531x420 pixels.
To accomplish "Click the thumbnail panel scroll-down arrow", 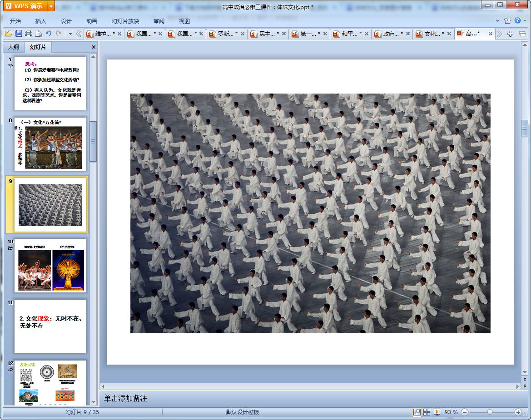I will coord(93,402).
